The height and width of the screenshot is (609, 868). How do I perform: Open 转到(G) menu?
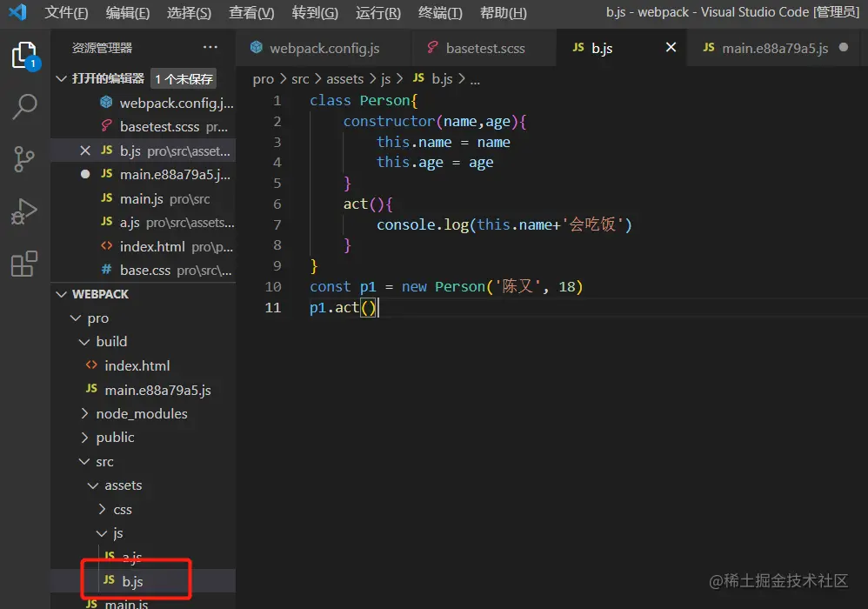pyautogui.click(x=315, y=12)
